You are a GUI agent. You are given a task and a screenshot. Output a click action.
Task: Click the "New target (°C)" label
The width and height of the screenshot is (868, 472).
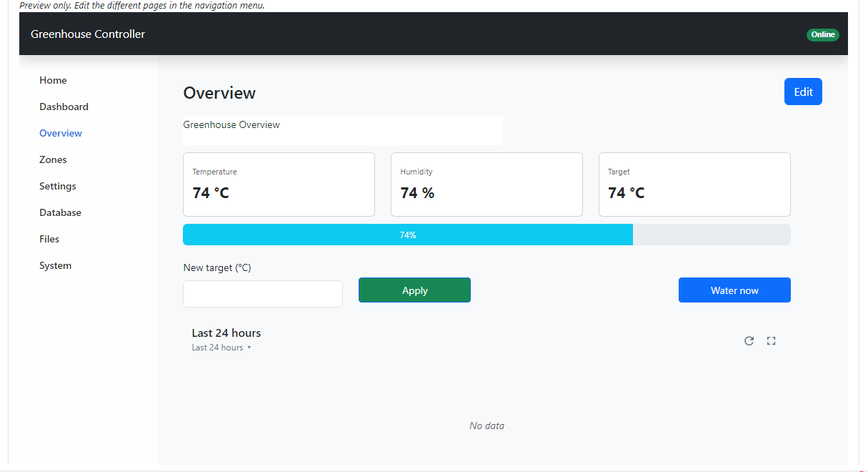pos(217,267)
